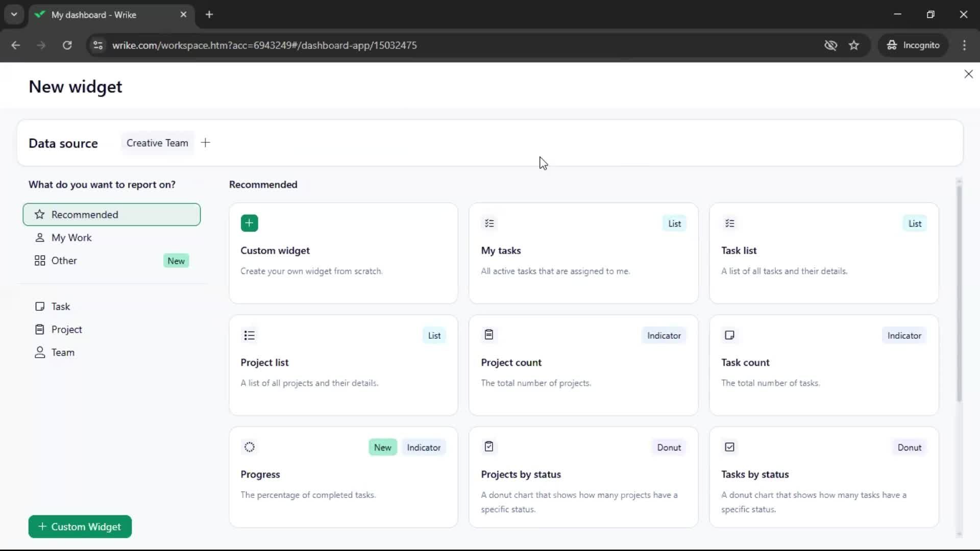
Task: Click the New badge next to Other
Action: (176, 261)
